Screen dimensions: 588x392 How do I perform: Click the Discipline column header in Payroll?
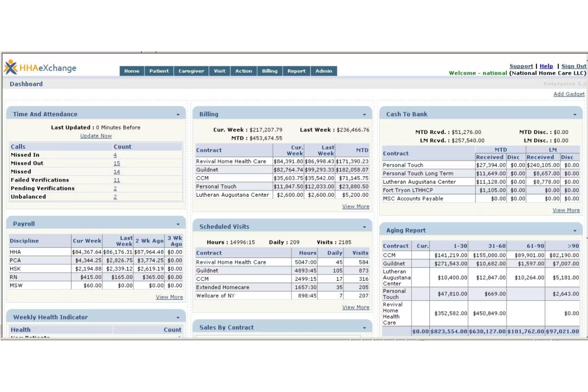click(24, 241)
